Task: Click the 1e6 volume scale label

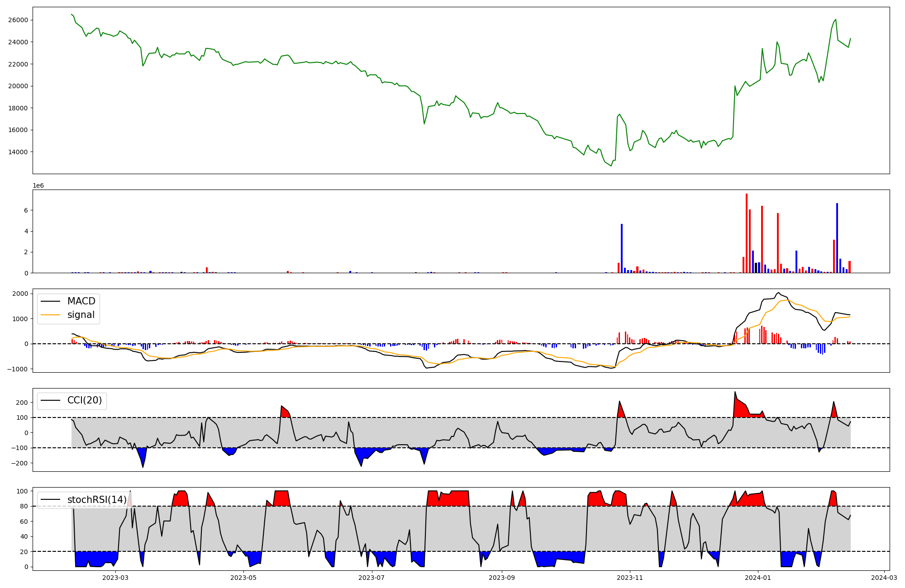Action: 38,185
